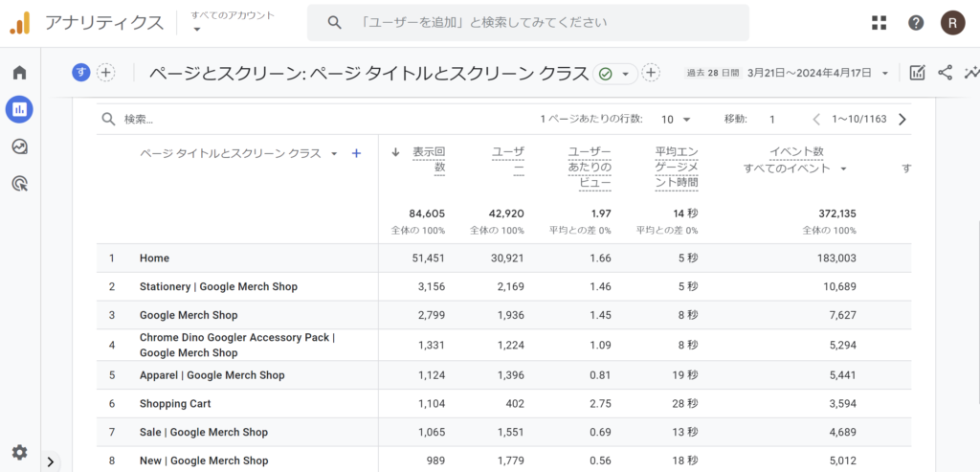Click the Insights trend icon
Viewport: 980px width, 472px height.
click(x=971, y=73)
